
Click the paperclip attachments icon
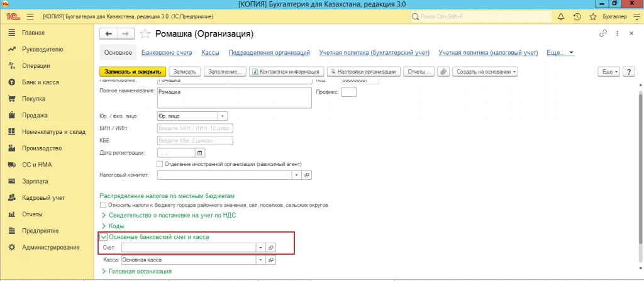coord(443,72)
